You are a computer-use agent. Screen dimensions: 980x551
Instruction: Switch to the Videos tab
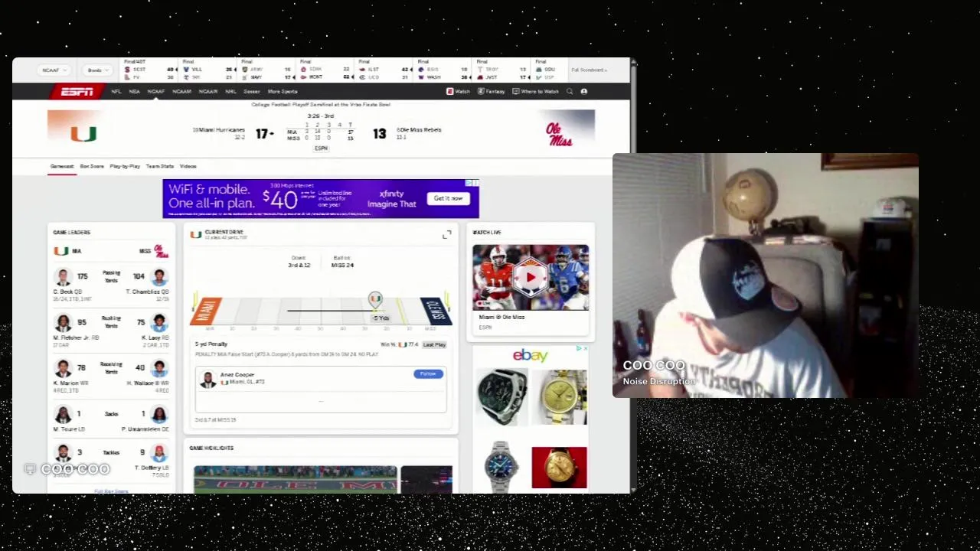[188, 166]
